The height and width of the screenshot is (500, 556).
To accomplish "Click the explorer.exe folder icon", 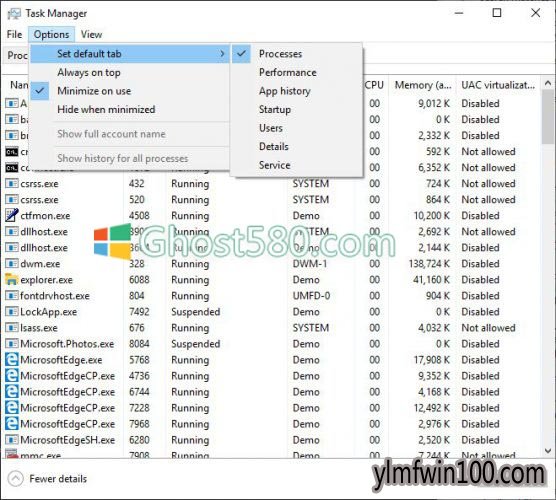I will click(12, 279).
